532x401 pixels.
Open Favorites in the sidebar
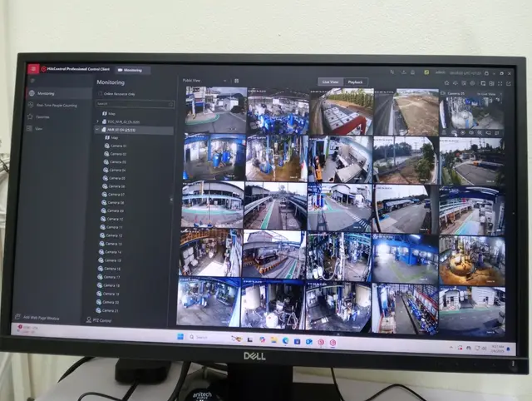point(38,116)
